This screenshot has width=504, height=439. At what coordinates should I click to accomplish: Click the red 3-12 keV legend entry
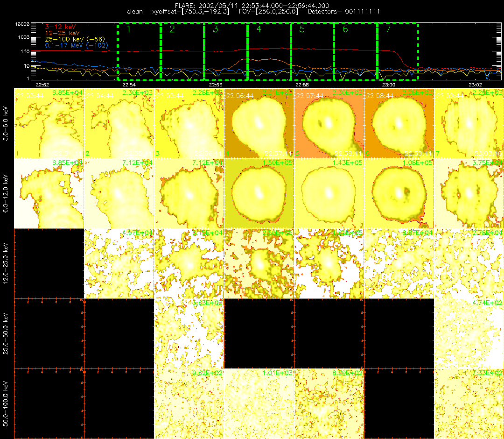coord(60,27)
